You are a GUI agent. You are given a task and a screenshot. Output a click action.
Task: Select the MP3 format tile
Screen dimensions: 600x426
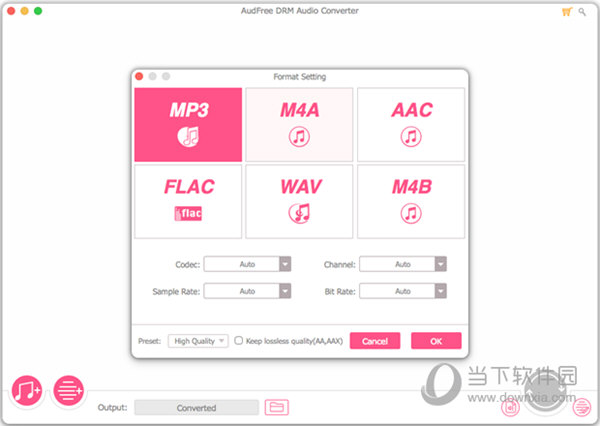click(188, 124)
